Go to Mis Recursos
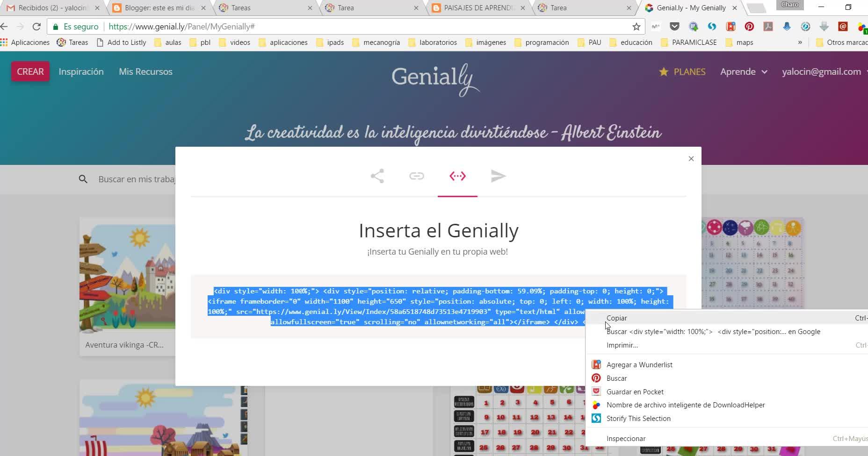 click(x=145, y=71)
